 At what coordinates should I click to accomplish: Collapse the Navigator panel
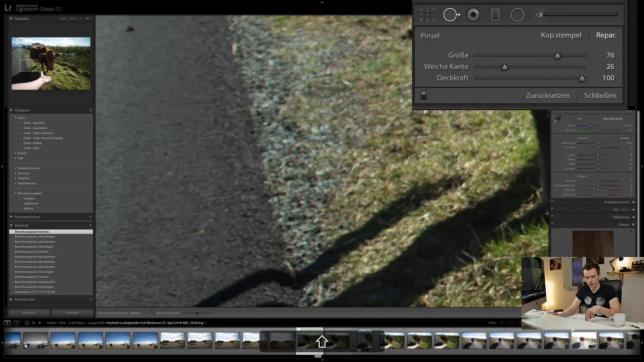pyautogui.click(x=11, y=18)
